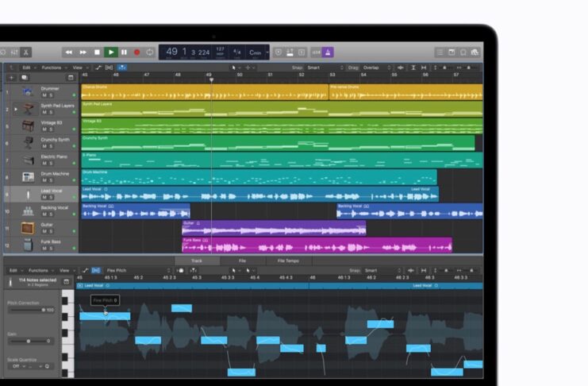This screenshot has height=386, width=588.
Task: Expand the Synth Pad Layers track stack
Action: coord(16,110)
